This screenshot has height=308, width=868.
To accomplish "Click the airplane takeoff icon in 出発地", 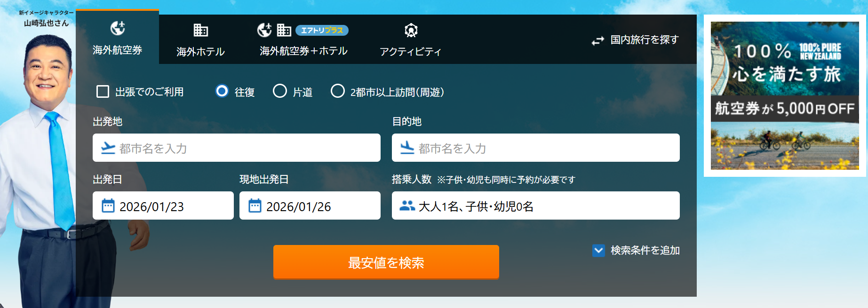I will point(108,148).
